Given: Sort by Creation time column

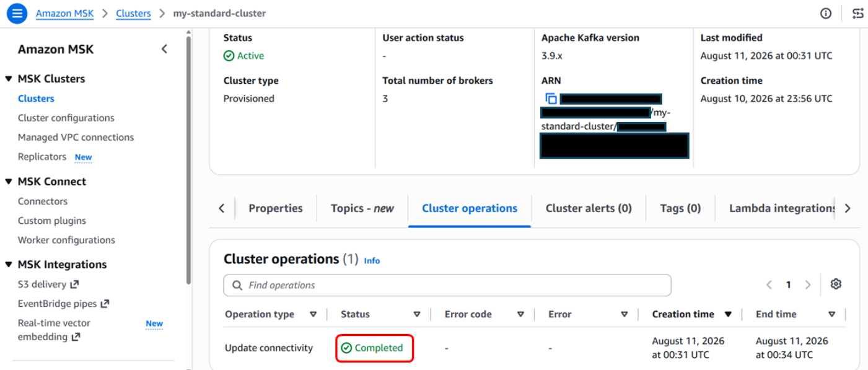Looking at the screenshot, I should coord(728,314).
